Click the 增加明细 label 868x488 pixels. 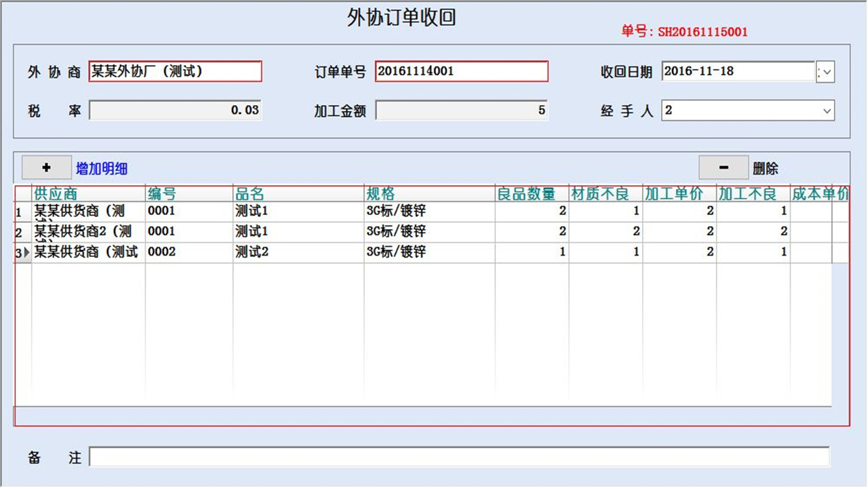102,167
